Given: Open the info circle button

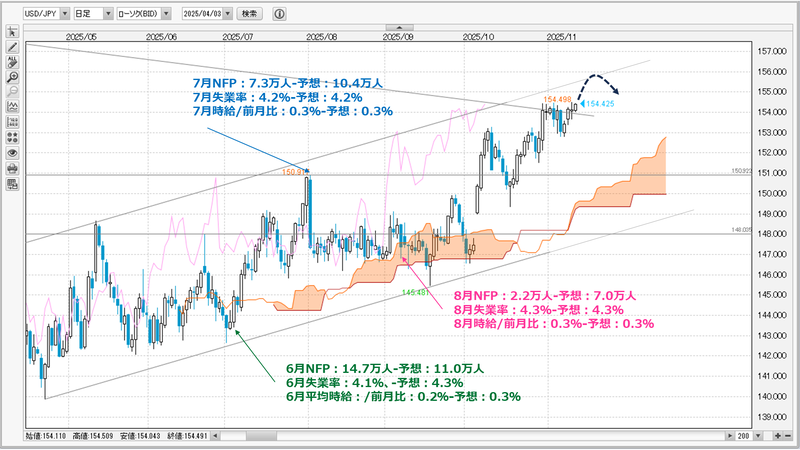Looking at the screenshot, I should [279, 14].
